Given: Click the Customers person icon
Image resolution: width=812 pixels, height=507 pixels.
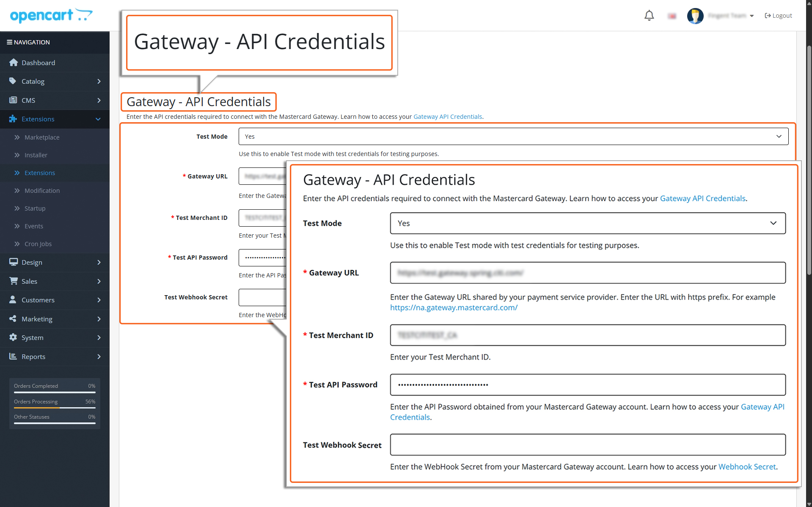Looking at the screenshot, I should click(x=14, y=300).
